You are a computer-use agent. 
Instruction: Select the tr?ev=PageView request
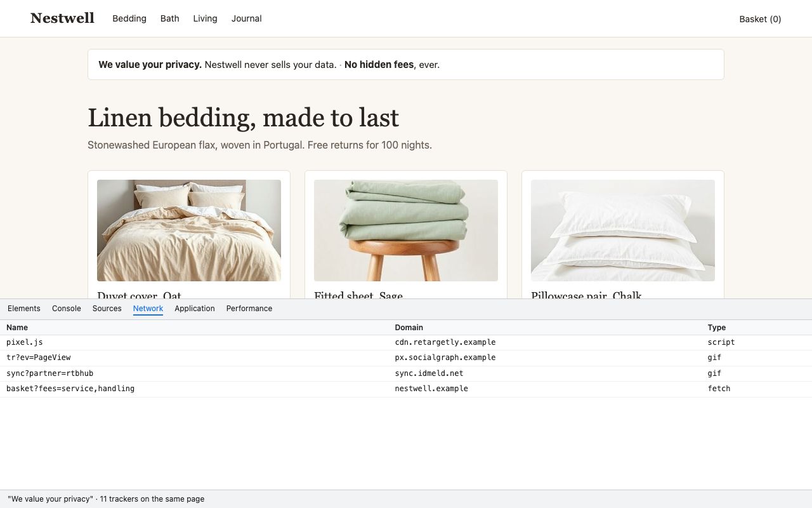tap(406, 358)
